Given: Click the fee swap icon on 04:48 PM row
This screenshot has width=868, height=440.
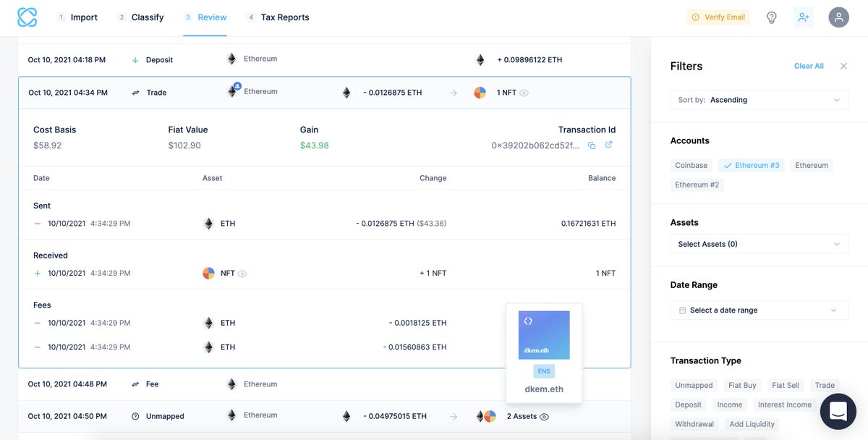Looking at the screenshot, I should point(135,384).
